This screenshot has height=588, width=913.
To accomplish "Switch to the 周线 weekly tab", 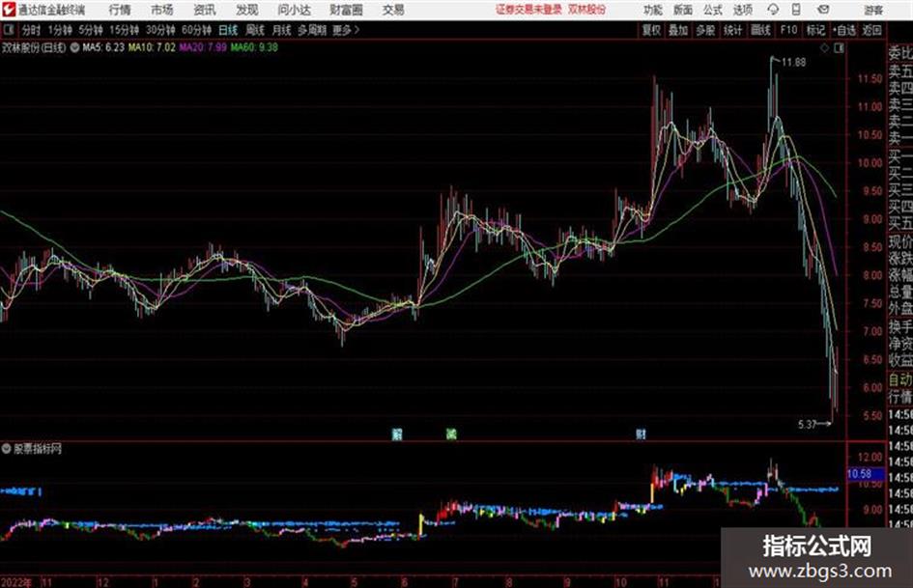I will (255, 30).
